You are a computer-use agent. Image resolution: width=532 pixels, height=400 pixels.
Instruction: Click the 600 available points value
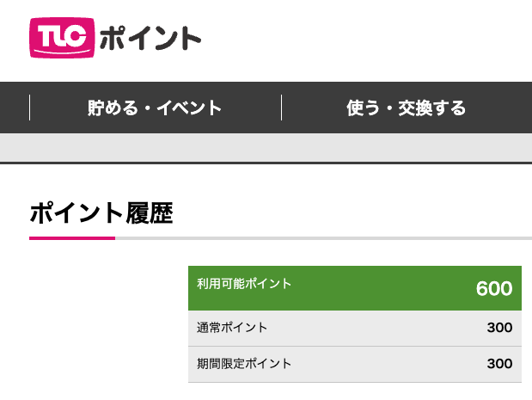[x=494, y=288]
